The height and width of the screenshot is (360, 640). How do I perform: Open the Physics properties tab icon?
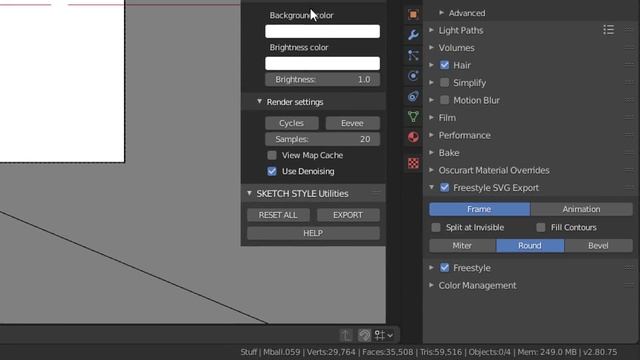click(x=413, y=76)
